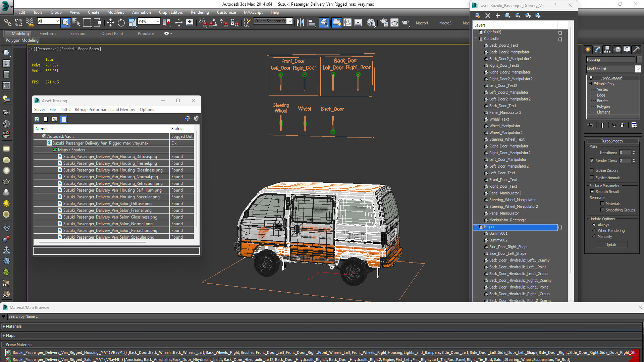Toggle the Percent Snap icon

[x=224, y=22]
